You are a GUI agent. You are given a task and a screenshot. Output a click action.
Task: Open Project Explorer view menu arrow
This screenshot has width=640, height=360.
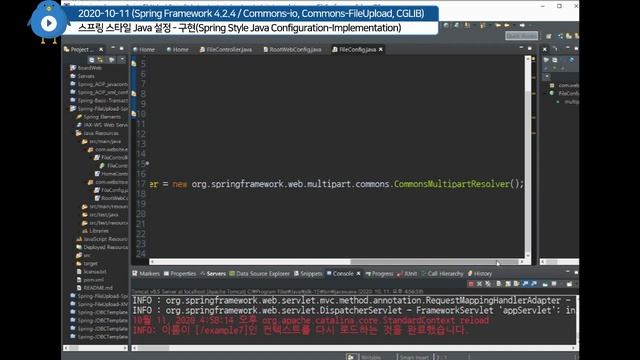122,60
